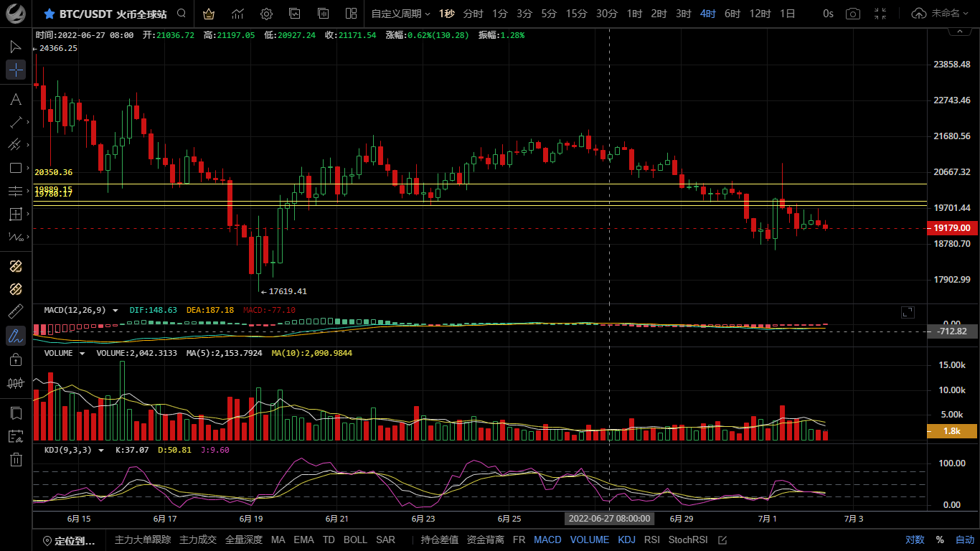Toggle MACD indicator in bottom bar
Image resolution: width=980 pixels, height=551 pixels.
(547, 540)
